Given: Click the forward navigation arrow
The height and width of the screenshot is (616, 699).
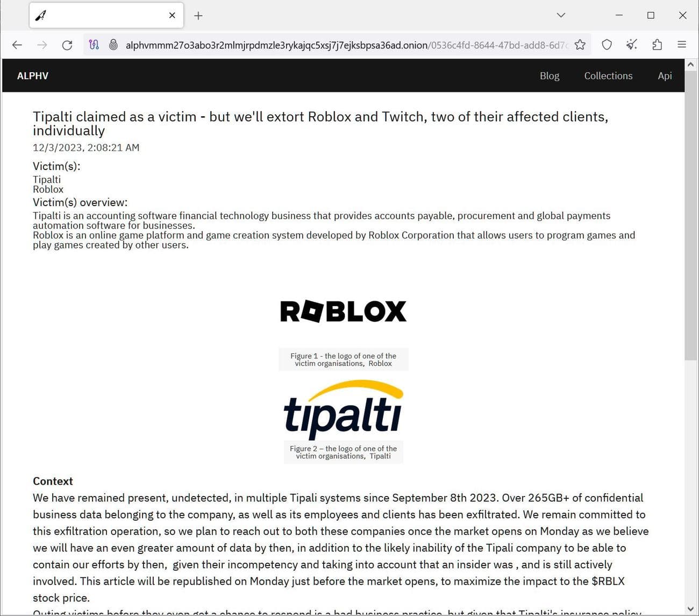Looking at the screenshot, I should [x=42, y=45].
